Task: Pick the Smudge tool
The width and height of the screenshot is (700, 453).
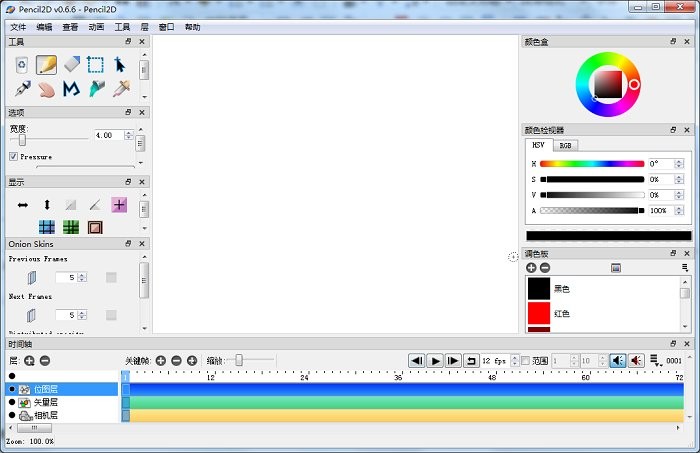Action: pos(46,89)
